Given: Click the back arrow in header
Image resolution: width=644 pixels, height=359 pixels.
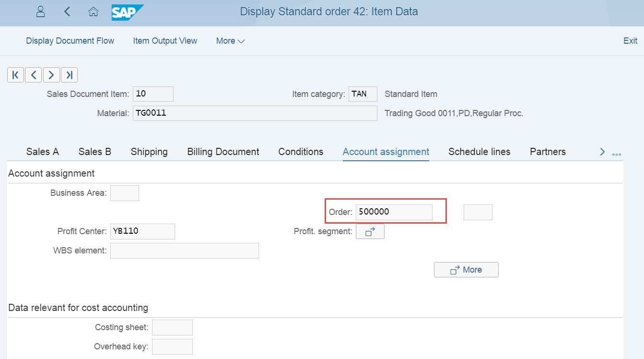Looking at the screenshot, I should 67,12.
